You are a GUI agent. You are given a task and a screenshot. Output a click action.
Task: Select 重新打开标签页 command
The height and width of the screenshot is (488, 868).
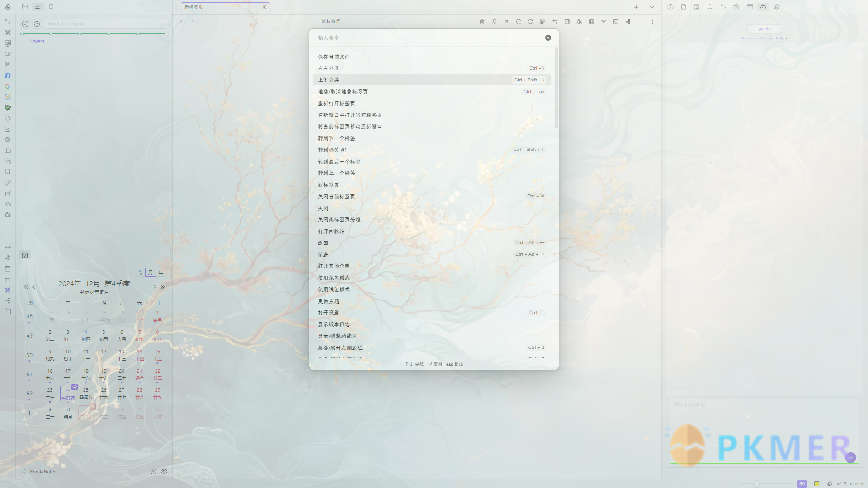point(432,103)
